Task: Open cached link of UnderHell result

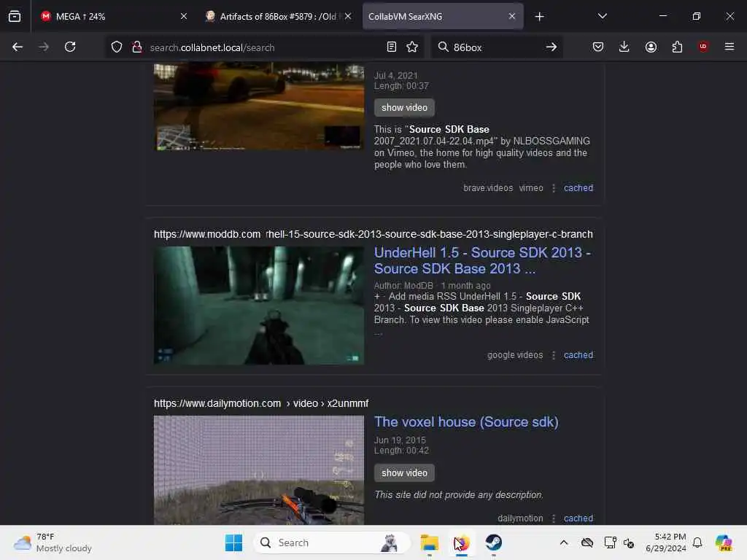Action: (578, 355)
